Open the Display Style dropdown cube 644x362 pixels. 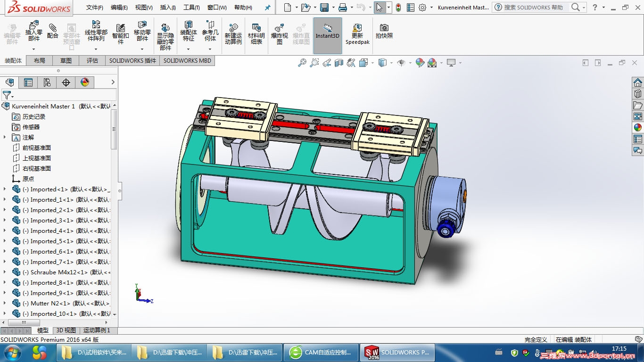pos(382,63)
